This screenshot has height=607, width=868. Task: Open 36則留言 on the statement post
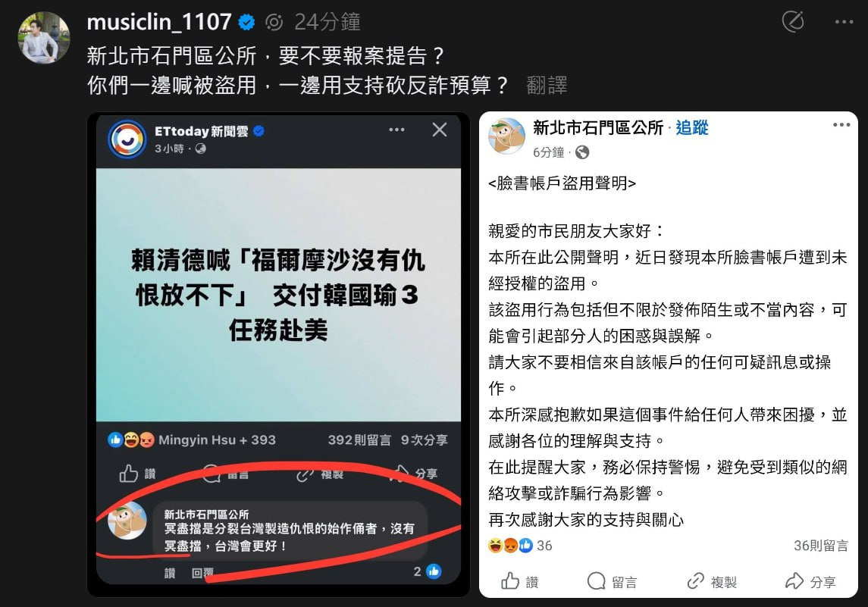tap(820, 546)
